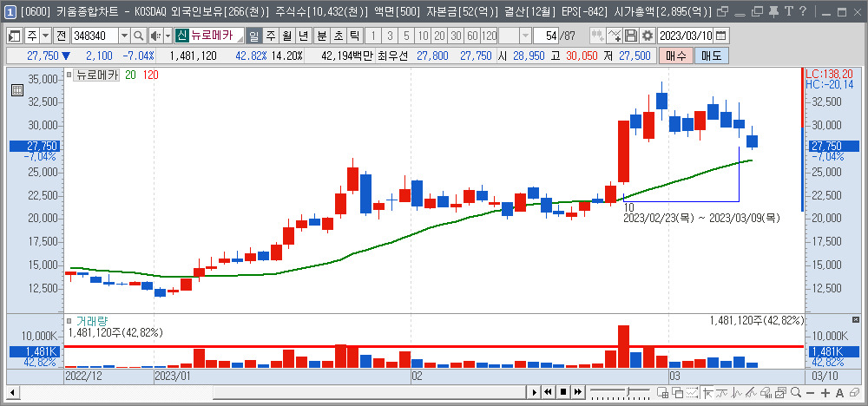Toggle the side panel icon next to 주
Viewport: 868px width, 406px height.
coord(15,36)
